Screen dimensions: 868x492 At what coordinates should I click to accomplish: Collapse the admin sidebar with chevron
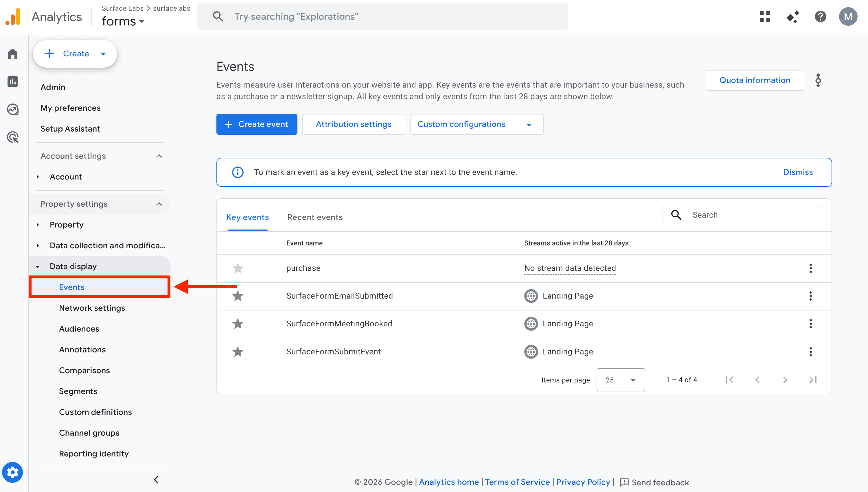pyautogui.click(x=156, y=480)
